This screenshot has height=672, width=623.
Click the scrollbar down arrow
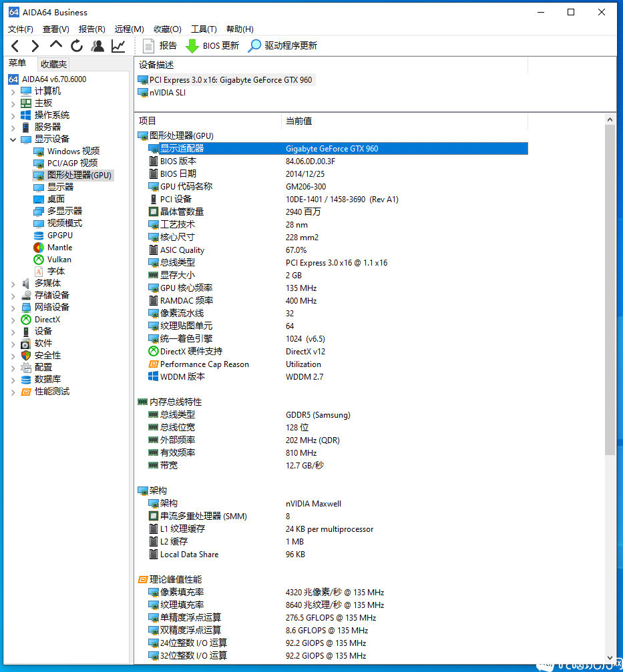click(610, 657)
